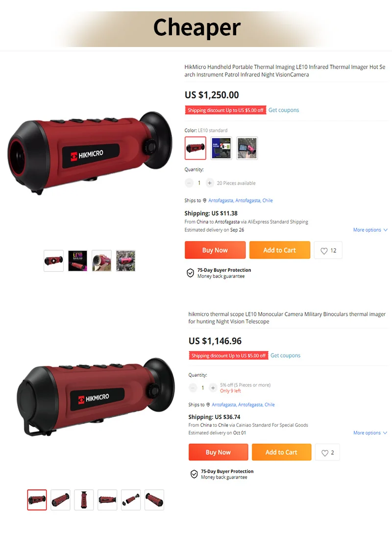
Task: Expand More options for $36.74 shipping
Action: point(370,433)
